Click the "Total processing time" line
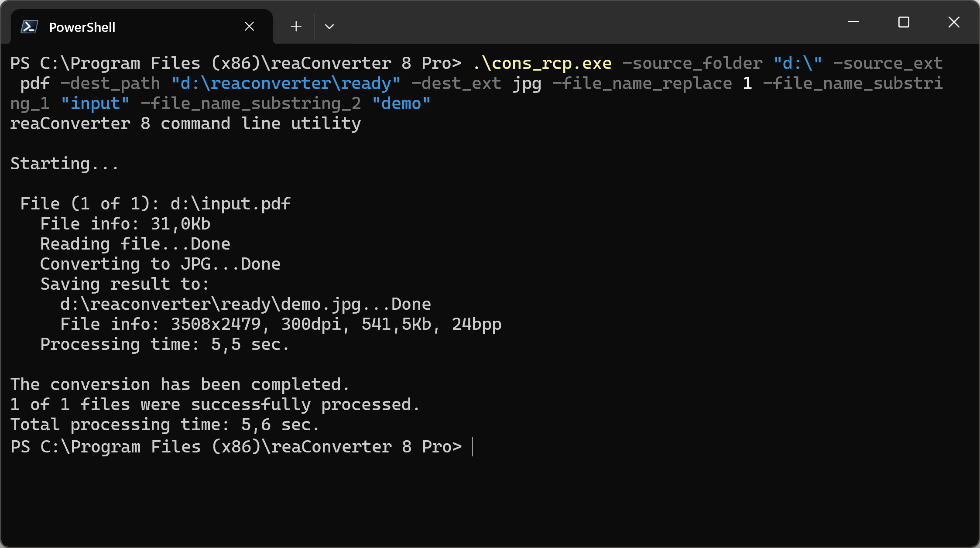Screen dimensions: 980x548 [164, 425]
